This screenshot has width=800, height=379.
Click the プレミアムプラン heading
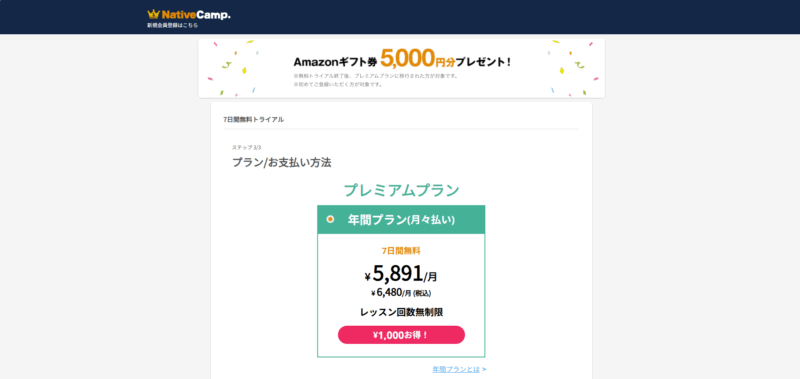coord(401,190)
